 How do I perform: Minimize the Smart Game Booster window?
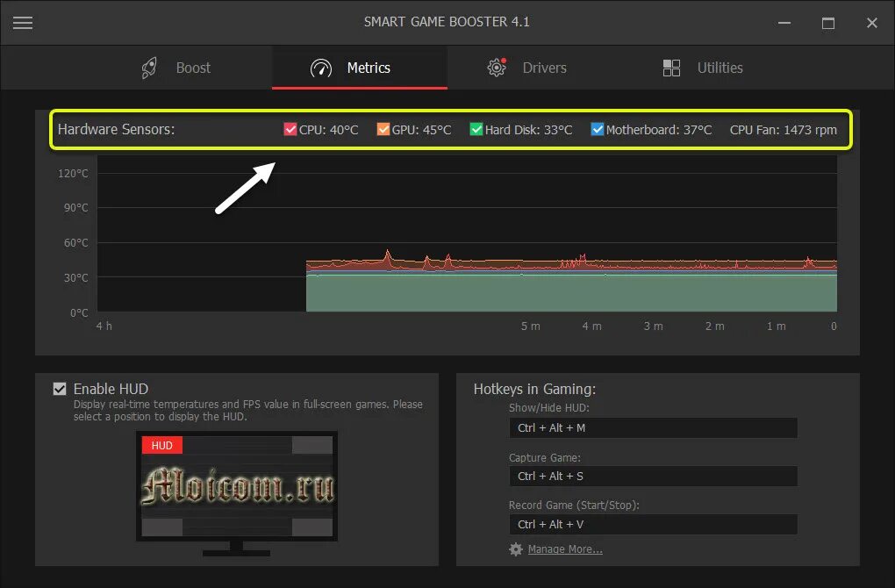(x=784, y=23)
